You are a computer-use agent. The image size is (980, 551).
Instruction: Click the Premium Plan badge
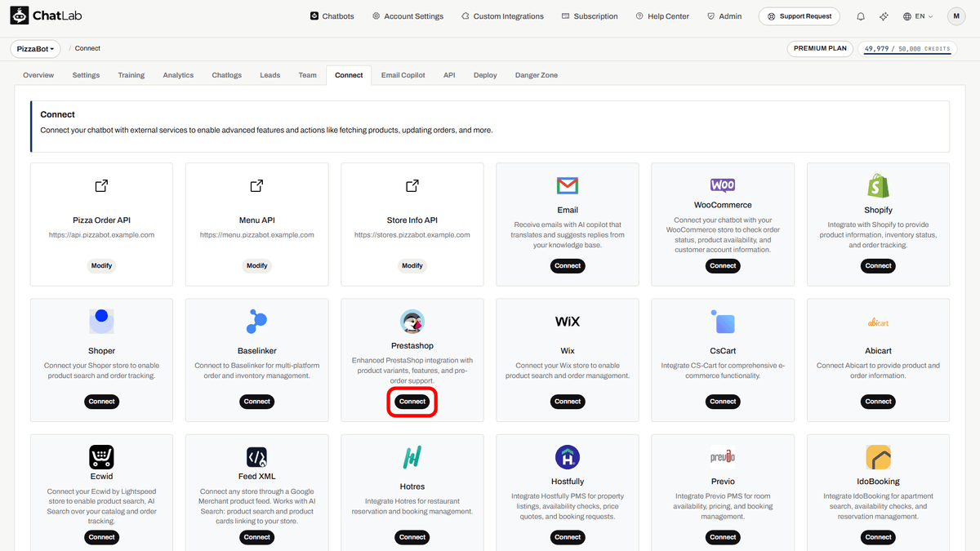(821, 49)
